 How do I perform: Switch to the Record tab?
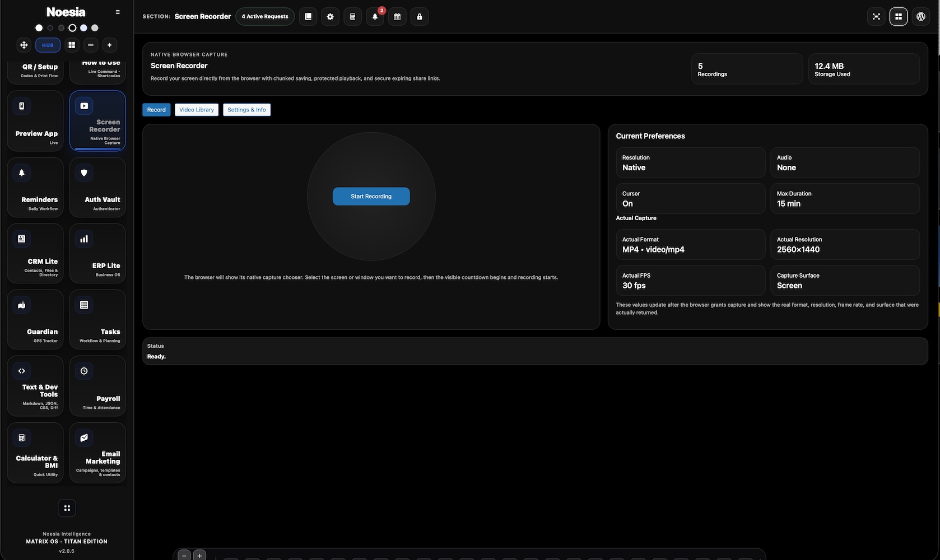click(x=156, y=110)
